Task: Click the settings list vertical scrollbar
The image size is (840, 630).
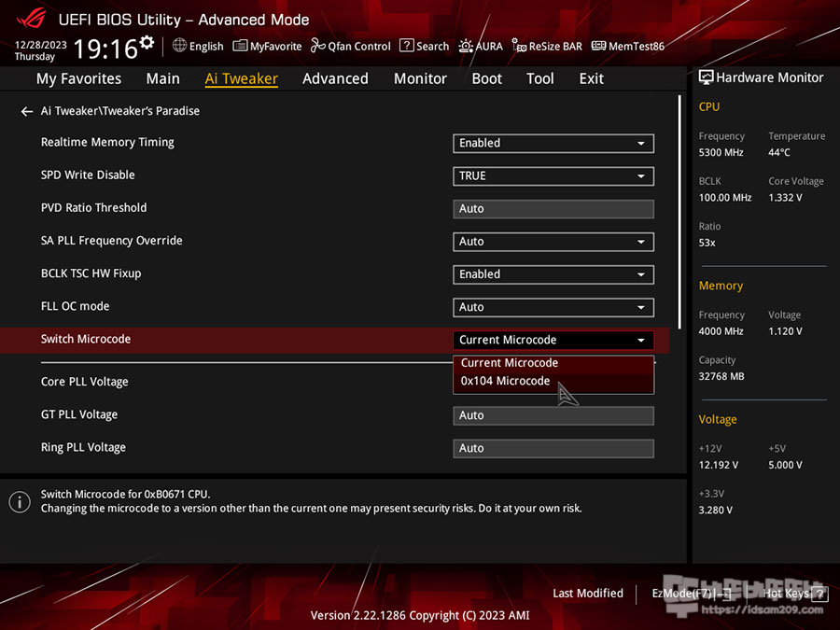Action: (679, 212)
